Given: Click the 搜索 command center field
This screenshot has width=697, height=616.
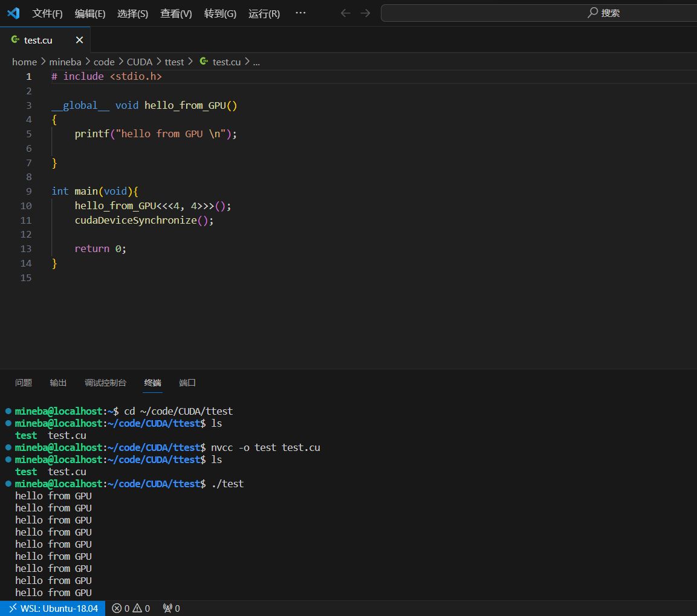Looking at the screenshot, I should (539, 13).
